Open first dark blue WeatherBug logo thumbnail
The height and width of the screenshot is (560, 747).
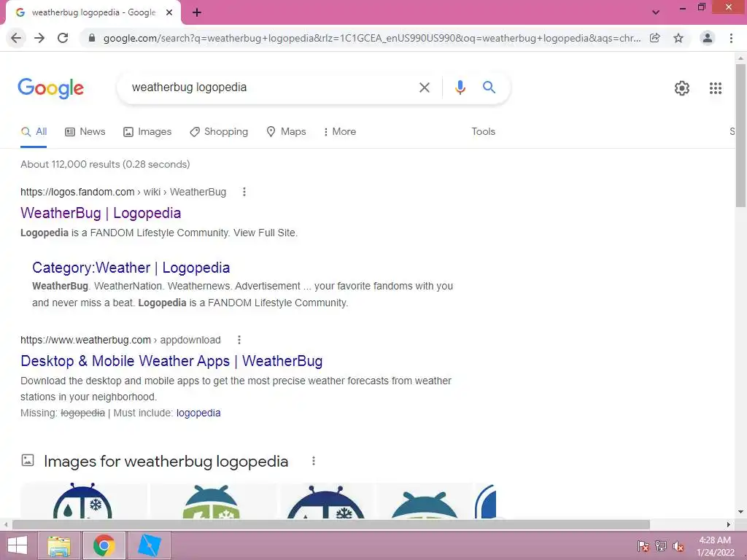[x=83, y=500]
